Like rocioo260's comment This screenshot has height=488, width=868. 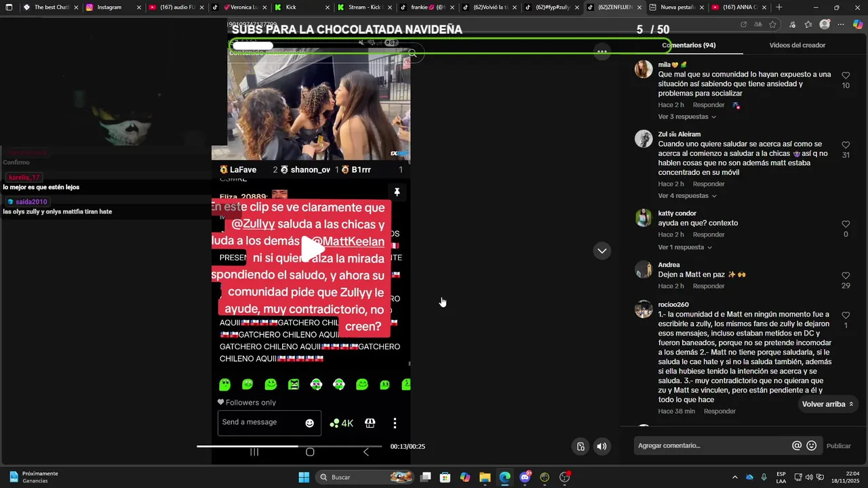click(846, 316)
